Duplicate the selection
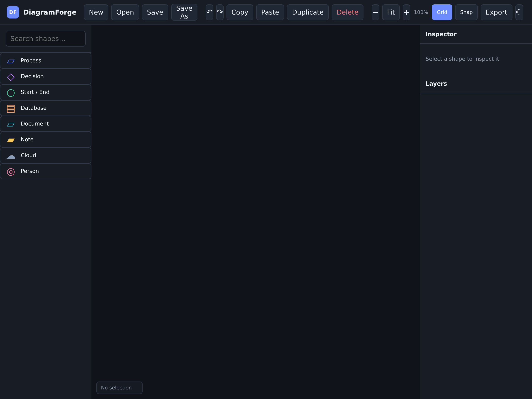The height and width of the screenshot is (399, 532). (308, 12)
